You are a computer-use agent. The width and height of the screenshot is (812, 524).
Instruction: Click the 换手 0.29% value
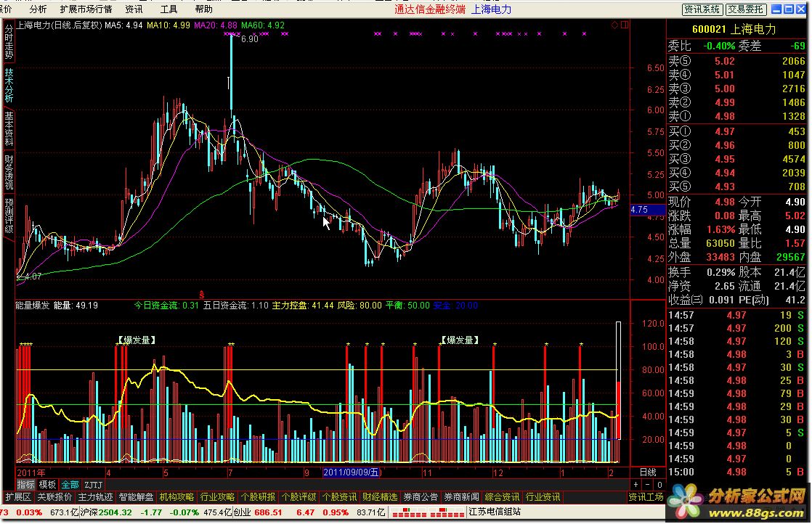(721, 273)
